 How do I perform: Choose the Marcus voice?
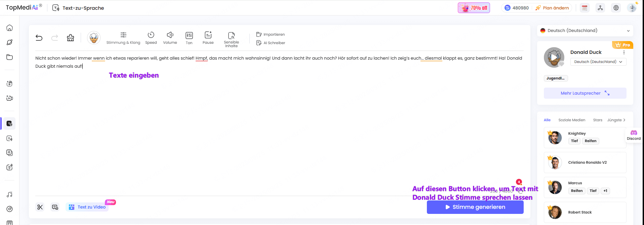tap(585, 188)
